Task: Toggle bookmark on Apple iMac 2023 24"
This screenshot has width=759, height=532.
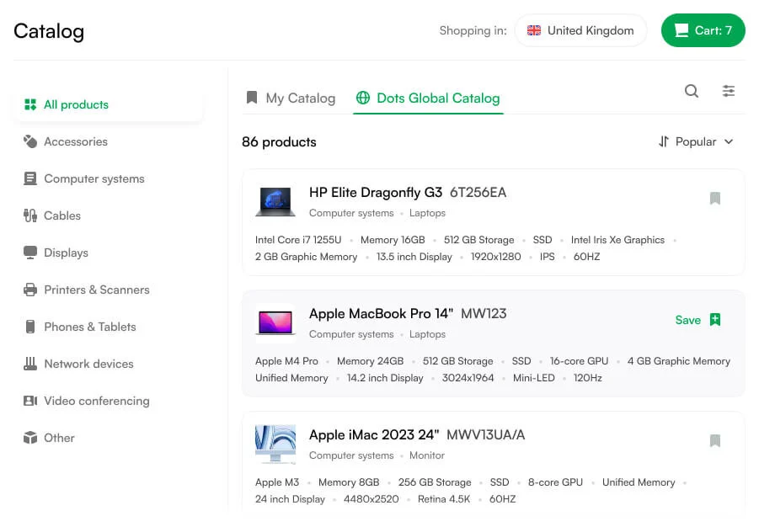Action: (x=715, y=440)
